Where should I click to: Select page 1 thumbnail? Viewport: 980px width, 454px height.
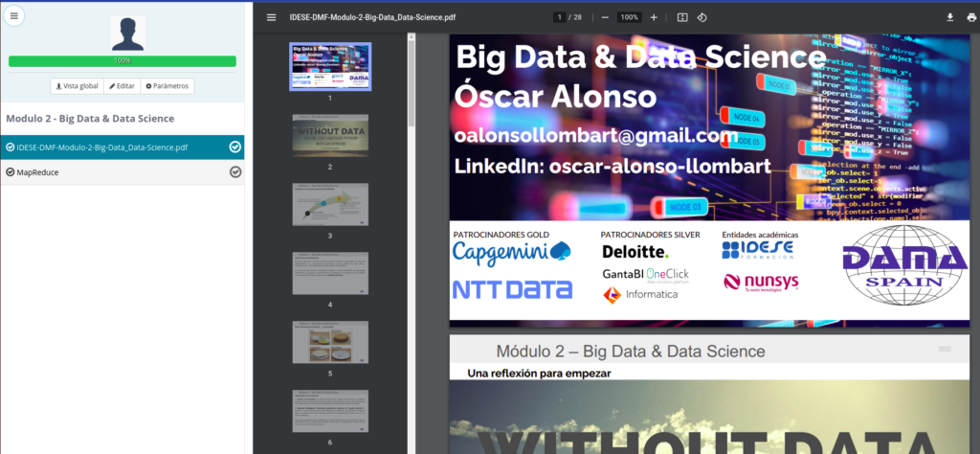click(x=330, y=66)
